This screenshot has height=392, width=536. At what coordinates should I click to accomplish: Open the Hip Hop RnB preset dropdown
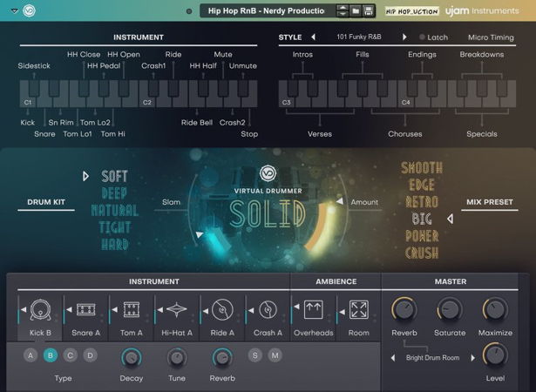[x=264, y=10]
